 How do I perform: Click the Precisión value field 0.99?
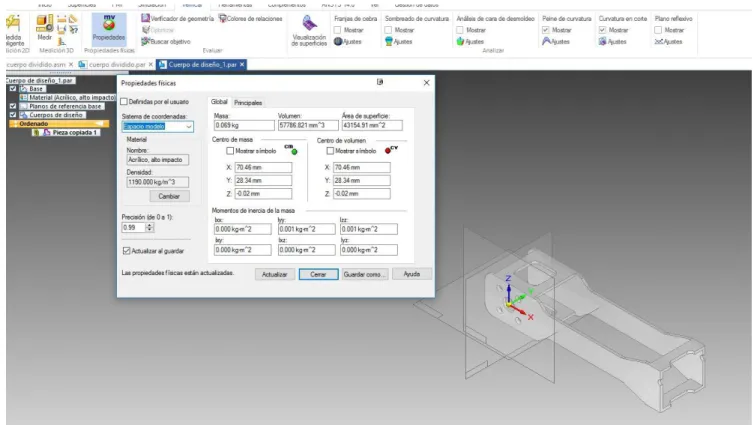pos(133,227)
